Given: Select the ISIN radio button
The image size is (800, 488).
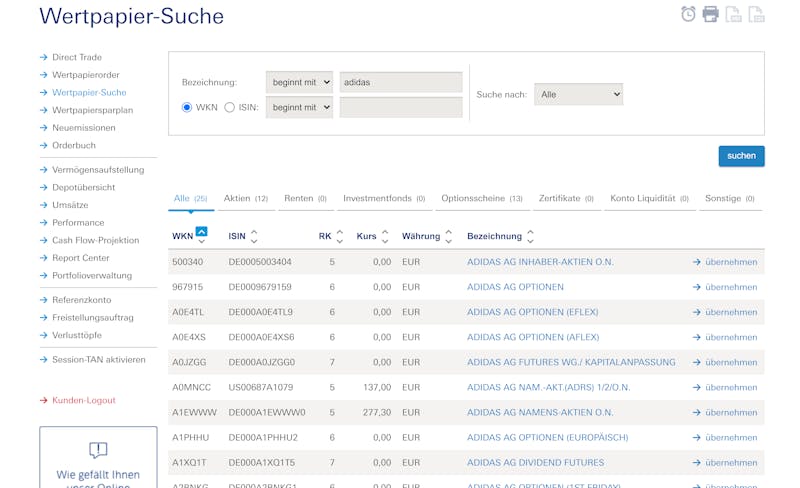Looking at the screenshot, I should tap(230, 107).
